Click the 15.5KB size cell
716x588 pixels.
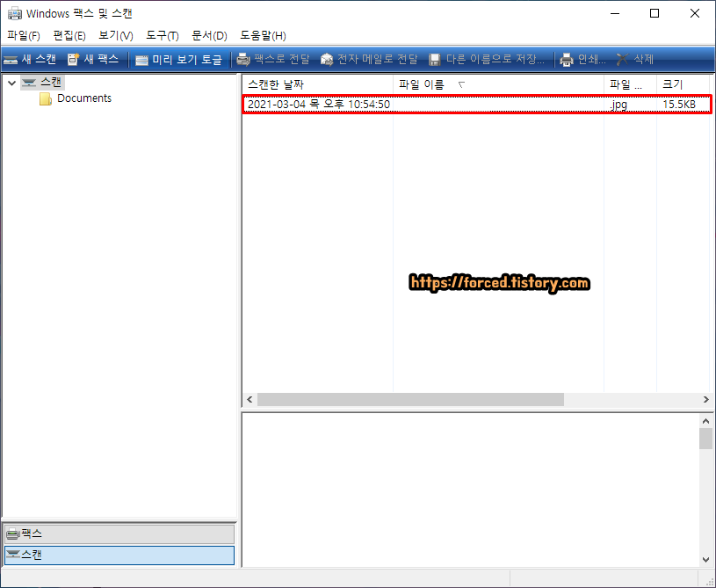(679, 105)
